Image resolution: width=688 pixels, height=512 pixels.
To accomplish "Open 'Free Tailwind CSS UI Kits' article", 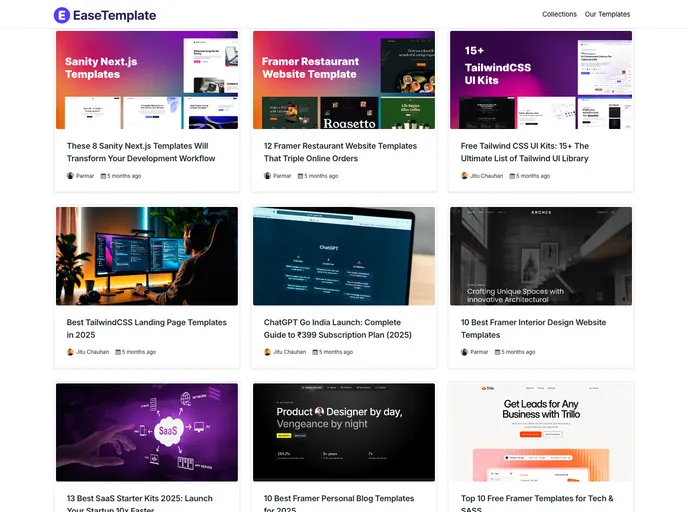I will tap(525, 152).
